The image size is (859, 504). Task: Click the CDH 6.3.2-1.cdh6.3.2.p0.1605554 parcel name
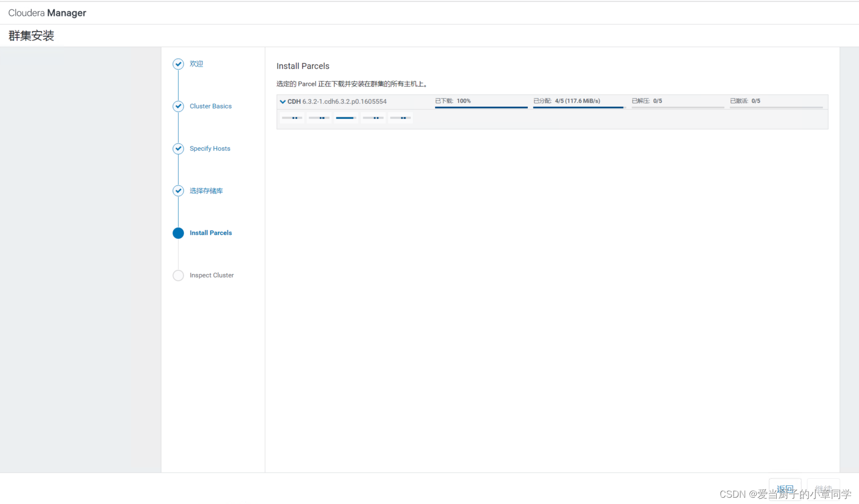click(x=337, y=102)
